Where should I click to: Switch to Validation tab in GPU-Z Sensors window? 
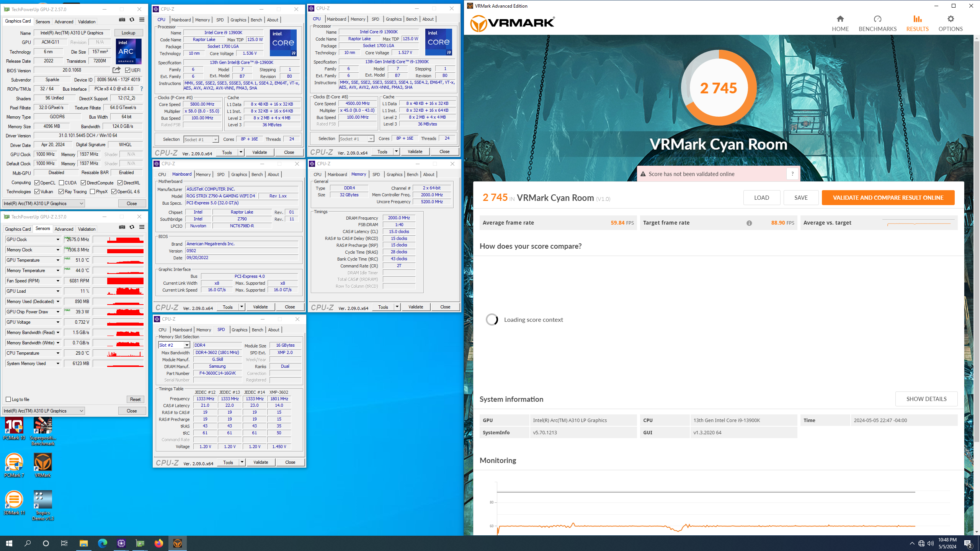87,229
